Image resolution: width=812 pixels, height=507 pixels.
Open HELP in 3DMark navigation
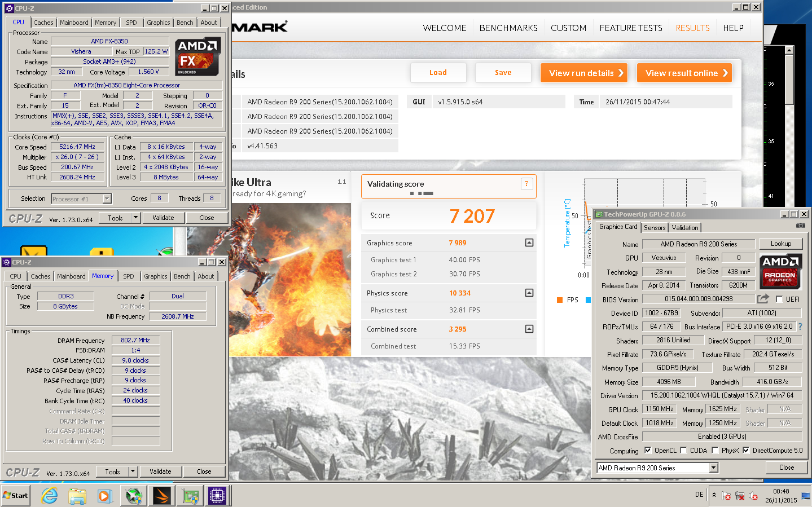pyautogui.click(x=733, y=28)
